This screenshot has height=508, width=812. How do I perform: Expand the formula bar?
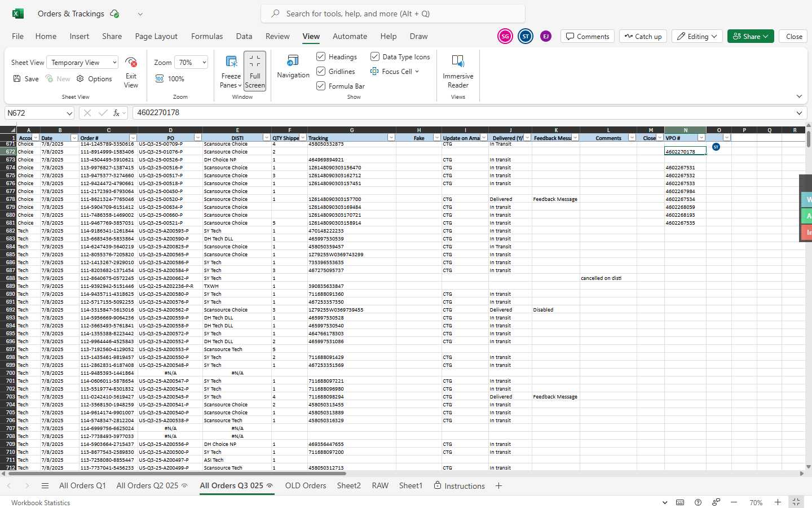[x=799, y=113]
